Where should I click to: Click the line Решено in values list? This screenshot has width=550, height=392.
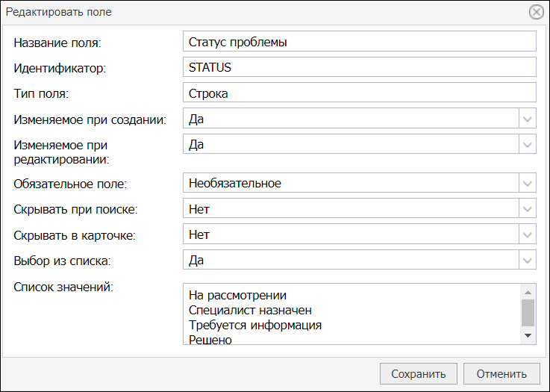(x=210, y=340)
